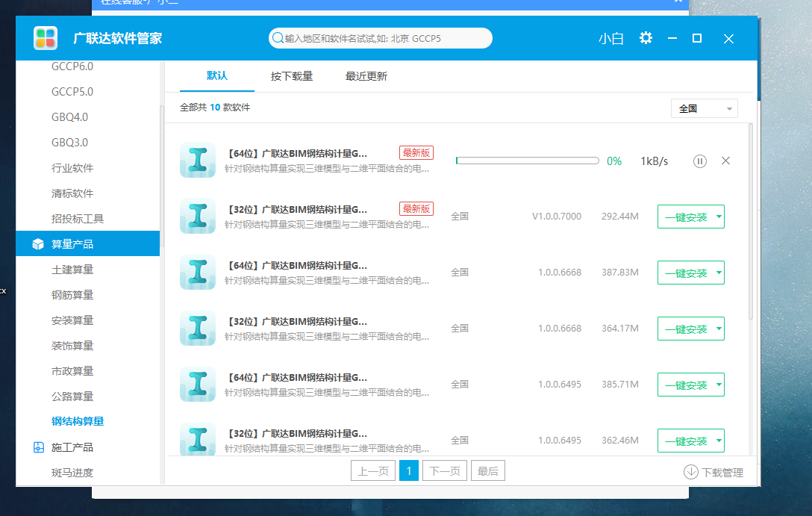Click the download progress bar at 0%
The image size is (812, 516).
527,161
